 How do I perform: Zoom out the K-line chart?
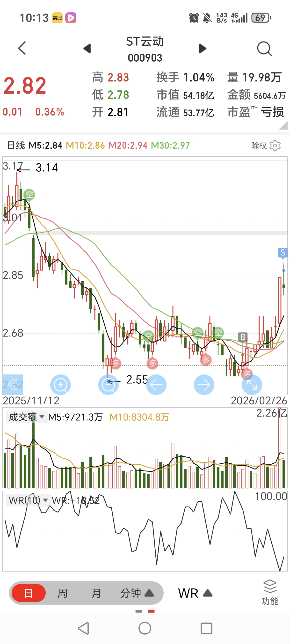click(108, 385)
